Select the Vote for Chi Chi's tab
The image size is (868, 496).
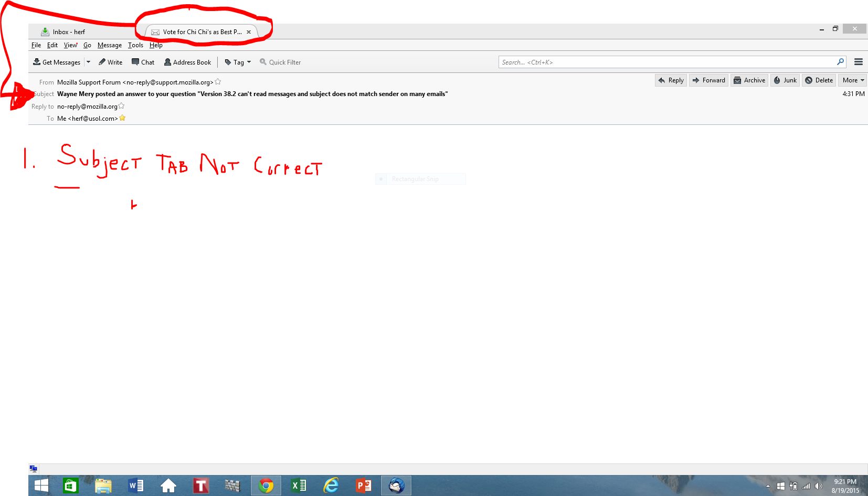(202, 32)
